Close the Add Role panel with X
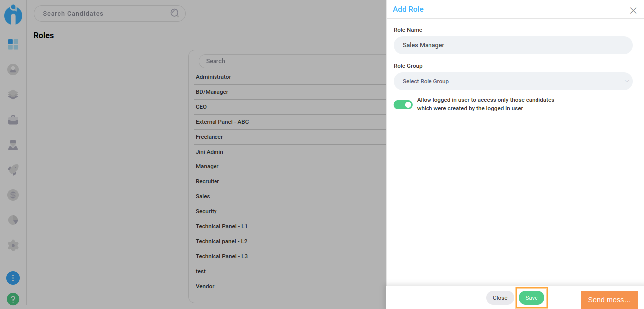The height and width of the screenshot is (309, 644). [633, 10]
